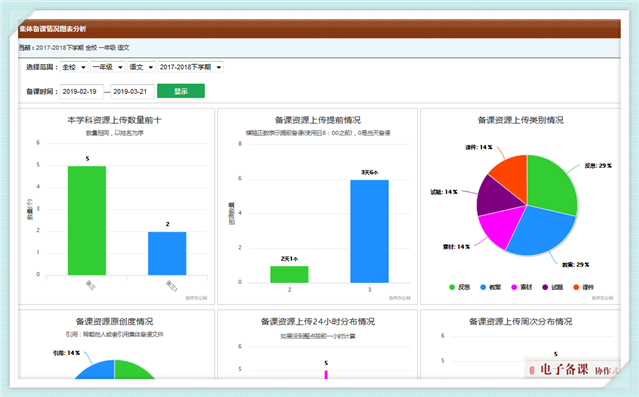The height and width of the screenshot is (397, 639).
Task: Click the subtitle 如果没到整点按前一小时计算
Action: pos(318,336)
